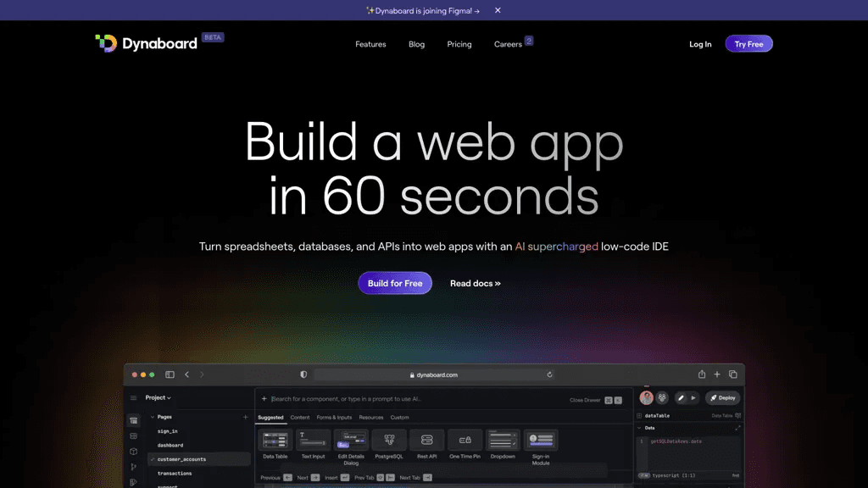Select the PostgreSQL resource icon

pyautogui.click(x=389, y=440)
